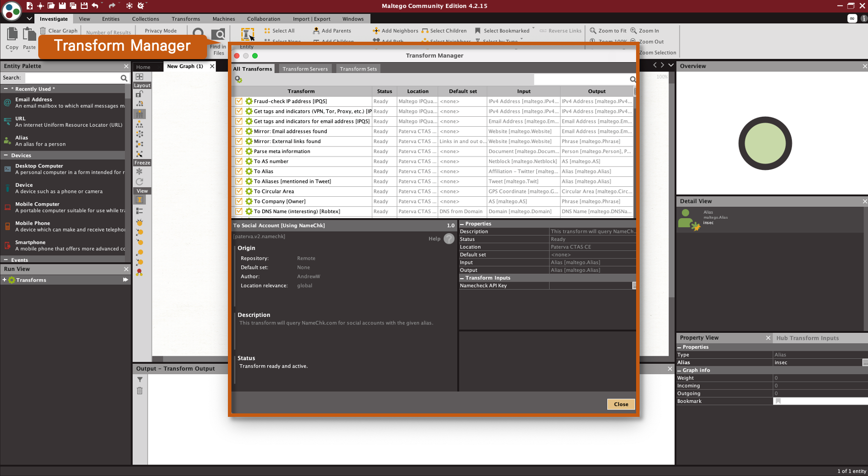Collapse the Events palette section
Image resolution: width=868 pixels, height=476 pixels.
(x=5, y=259)
